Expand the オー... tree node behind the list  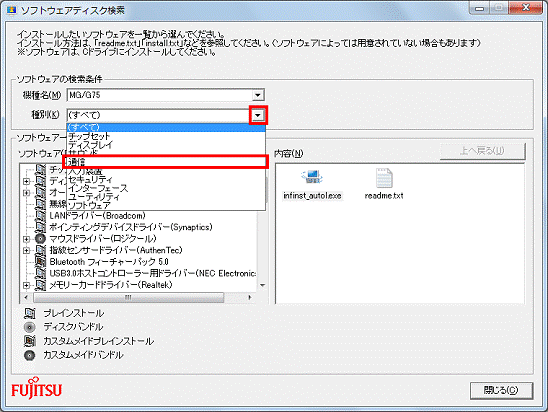27,193
